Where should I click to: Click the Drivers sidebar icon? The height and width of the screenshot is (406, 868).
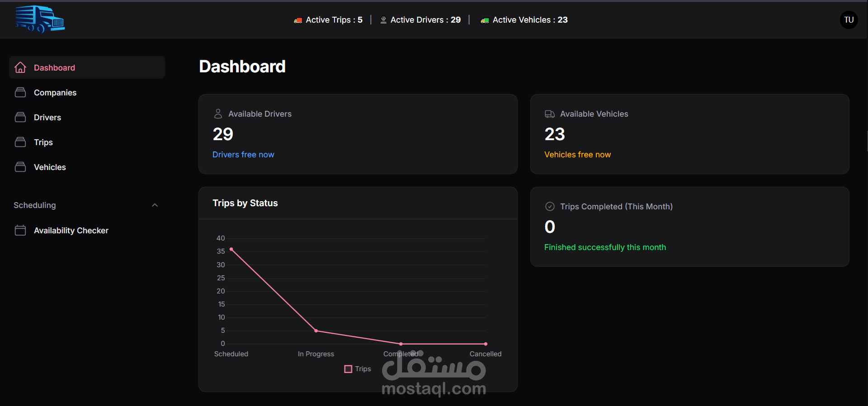pyautogui.click(x=20, y=117)
